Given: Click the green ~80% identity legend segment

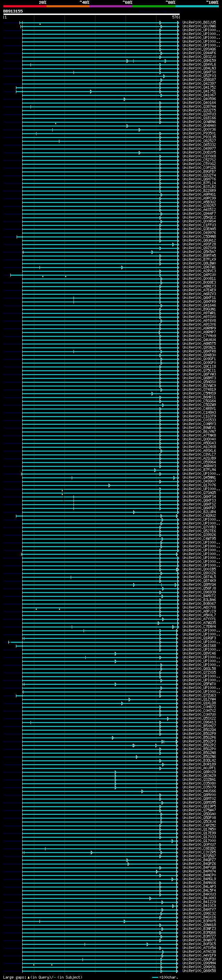Looking at the screenshot, I should tap(154, 6).
